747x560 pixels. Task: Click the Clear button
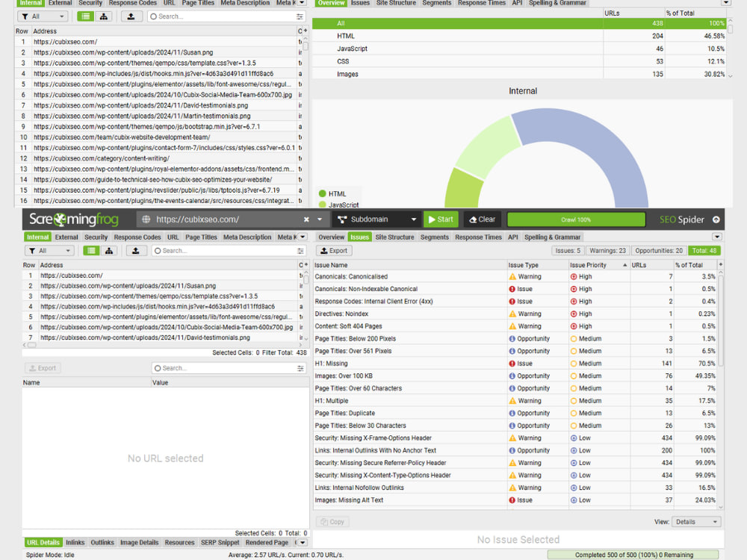click(482, 220)
